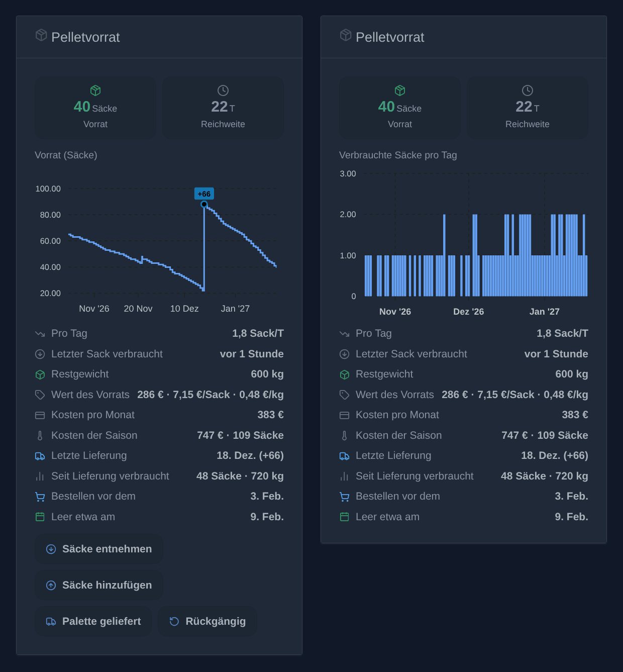Undo with the Rückgängig button
Screen dimensions: 623x672
pyautogui.click(x=207, y=621)
